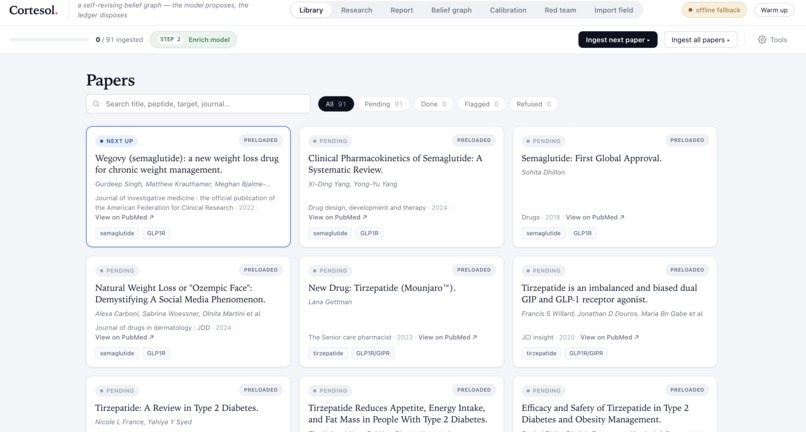Click NEXT UP badge on Wegovy card
806x432 pixels.
(x=116, y=141)
